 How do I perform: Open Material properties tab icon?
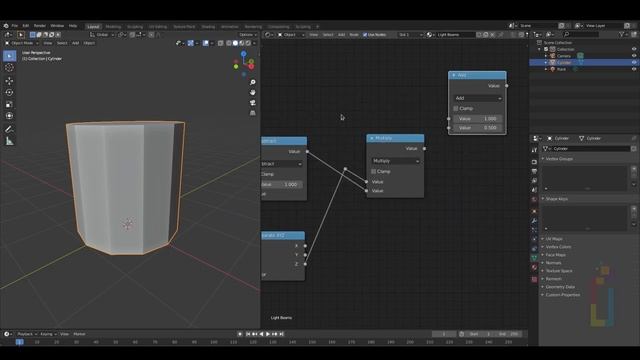534,268
